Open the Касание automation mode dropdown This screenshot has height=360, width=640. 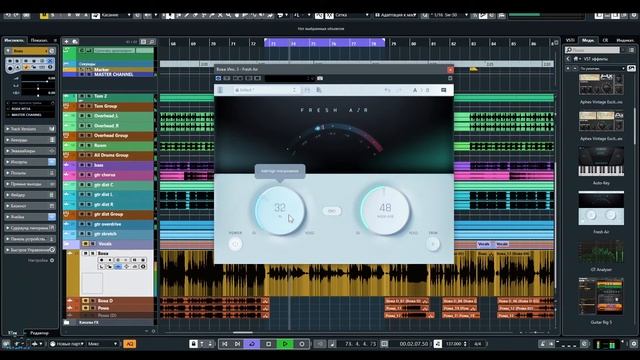[x=116, y=15]
